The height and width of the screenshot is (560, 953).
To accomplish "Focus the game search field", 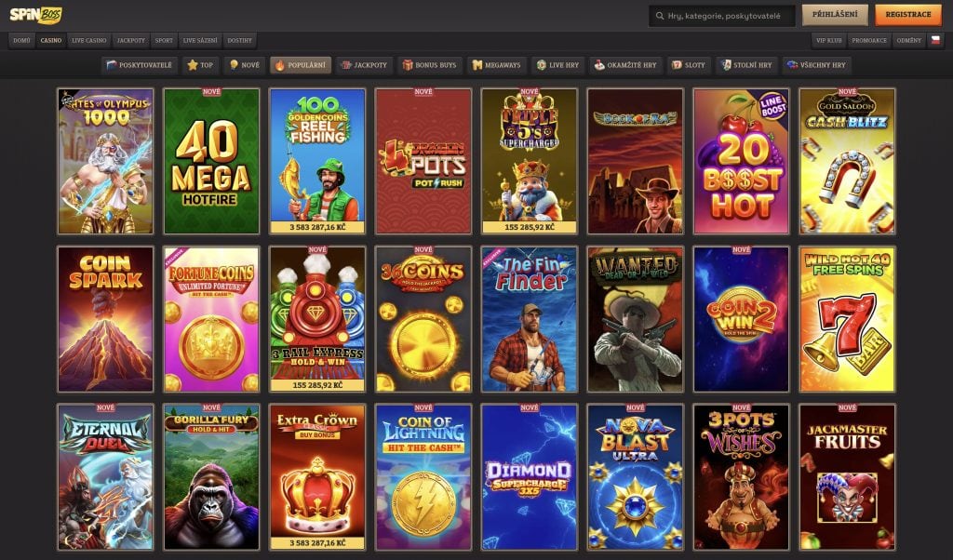I will click(722, 16).
